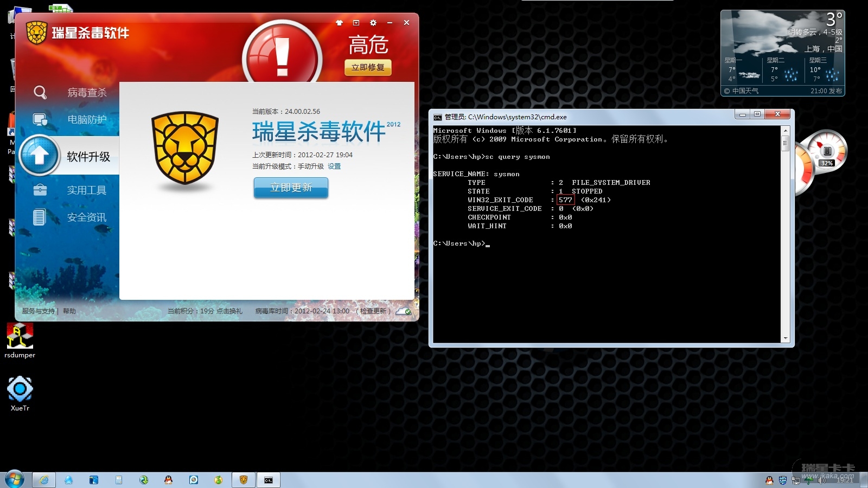Select the XueTr desktop icon

pos(20,394)
